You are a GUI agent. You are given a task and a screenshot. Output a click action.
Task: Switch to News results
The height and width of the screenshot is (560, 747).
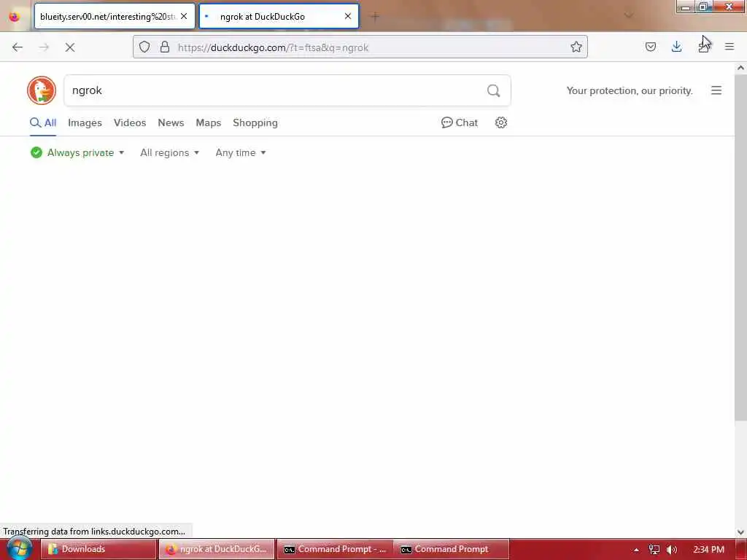(x=171, y=122)
